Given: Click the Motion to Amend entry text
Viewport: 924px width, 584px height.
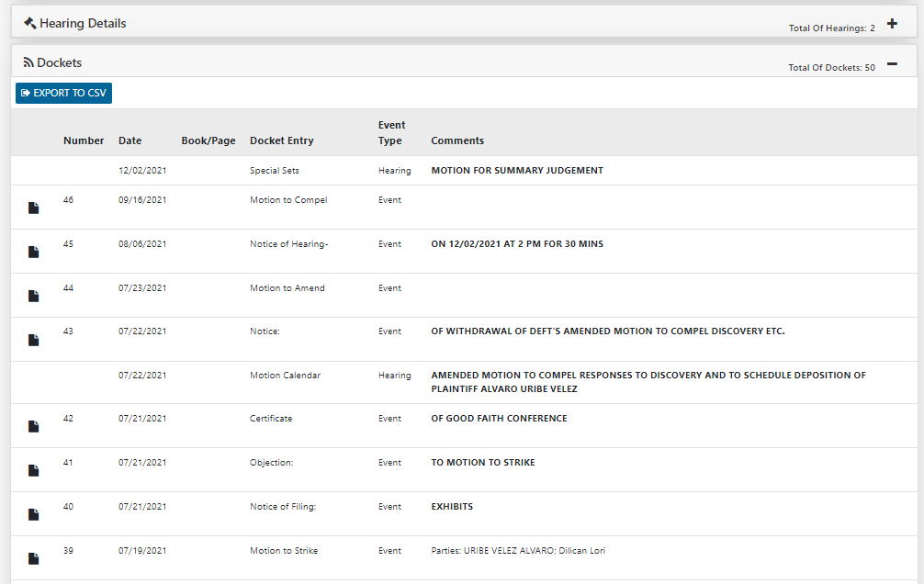Looking at the screenshot, I should 287,288.
